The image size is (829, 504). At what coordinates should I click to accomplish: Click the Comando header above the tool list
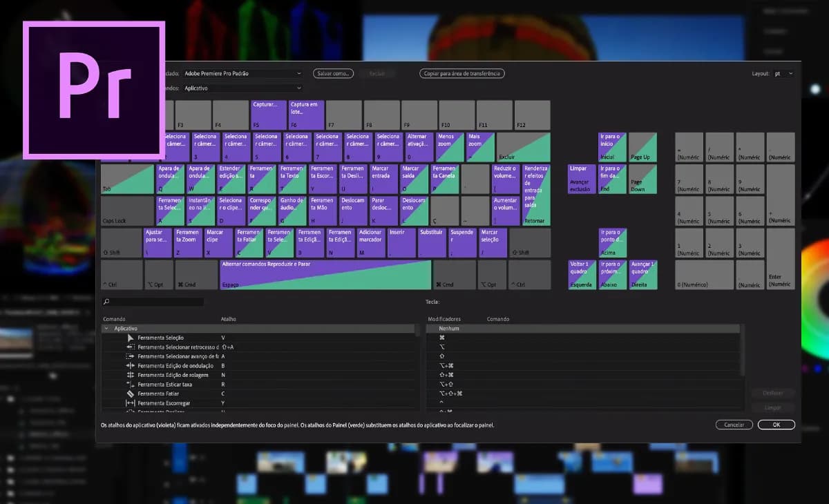click(114, 319)
